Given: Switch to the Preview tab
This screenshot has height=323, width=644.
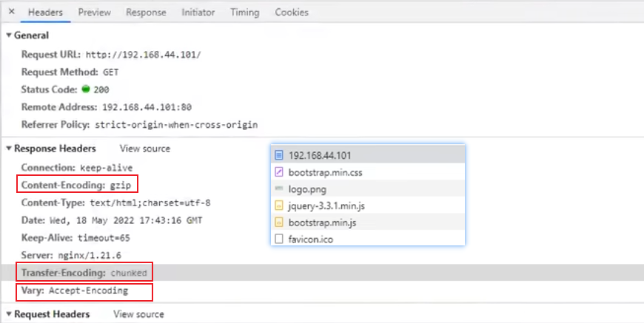Looking at the screenshot, I should pos(94,13).
